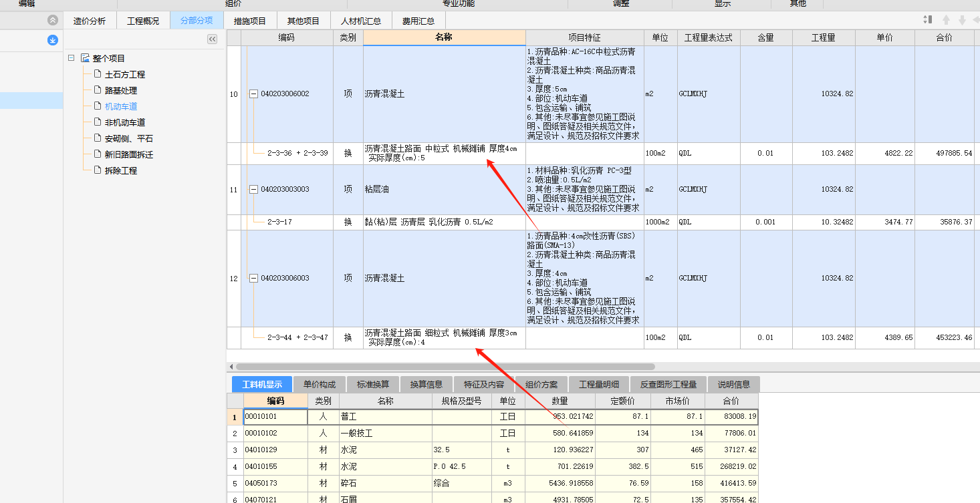This screenshot has height=503, width=980.
Task: Click the 00010101 code input cell
Action: point(275,416)
